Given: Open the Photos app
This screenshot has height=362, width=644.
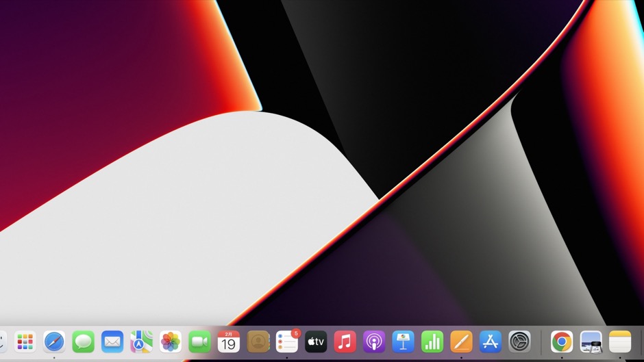Looking at the screenshot, I should [171, 341].
